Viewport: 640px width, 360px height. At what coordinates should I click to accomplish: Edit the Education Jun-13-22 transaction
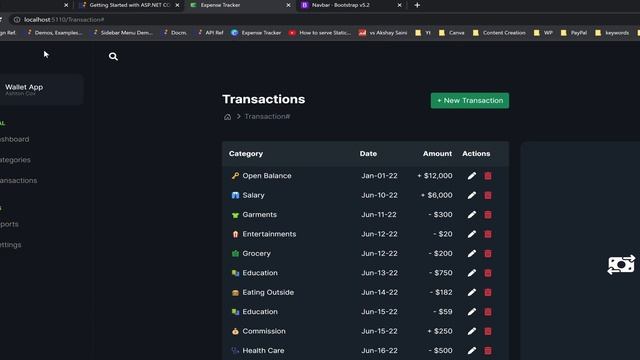point(471,273)
